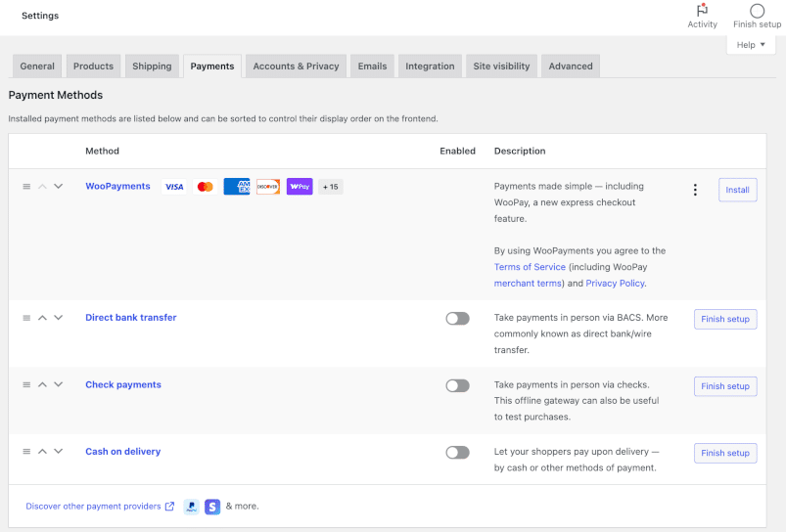The image size is (786, 532).
Task: Open the Direct bank transfer link
Action: click(131, 318)
